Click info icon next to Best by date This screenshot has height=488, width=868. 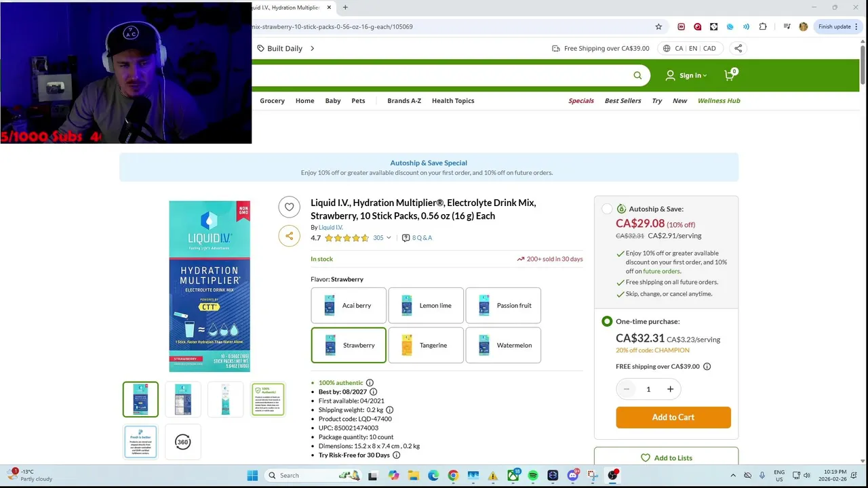point(373,392)
